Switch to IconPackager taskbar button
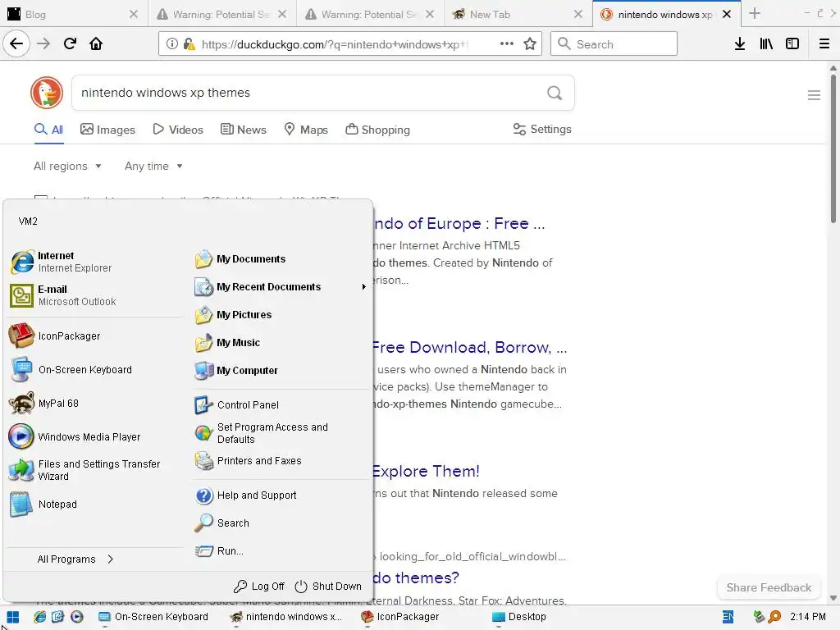Image resolution: width=840 pixels, height=630 pixels. [x=400, y=617]
